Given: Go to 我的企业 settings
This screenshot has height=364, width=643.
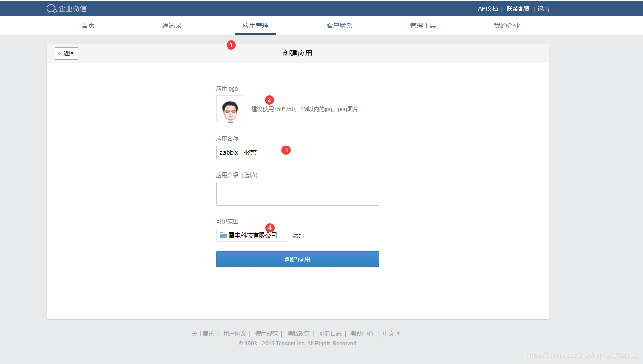Looking at the screenshot, I should tap(507, 26).
